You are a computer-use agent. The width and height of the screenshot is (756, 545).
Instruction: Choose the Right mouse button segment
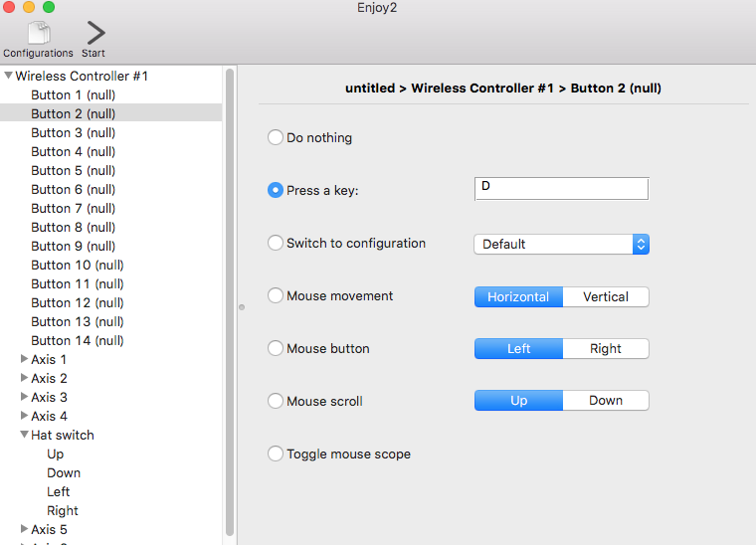(606, 348)
